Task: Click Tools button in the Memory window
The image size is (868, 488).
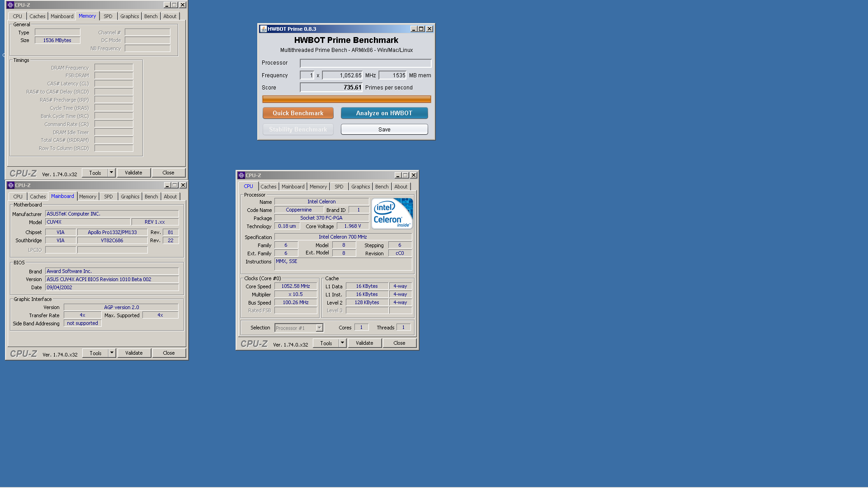Action: pos(95,173)
